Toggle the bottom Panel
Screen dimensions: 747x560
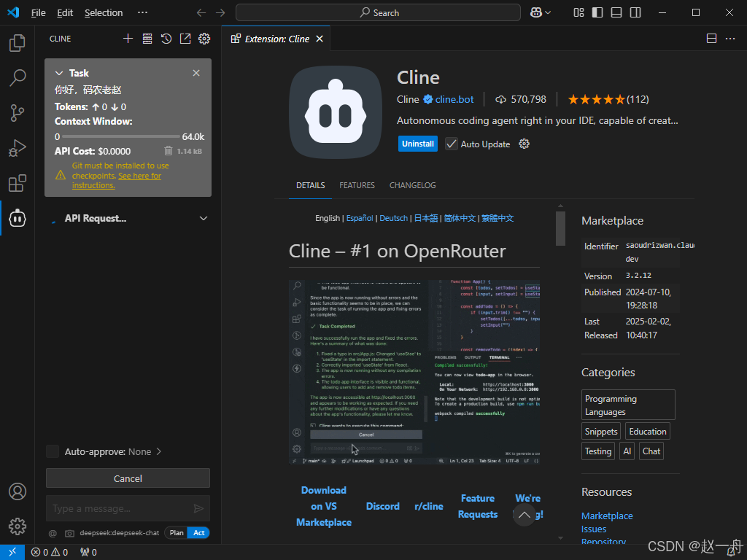pos(616,13)
